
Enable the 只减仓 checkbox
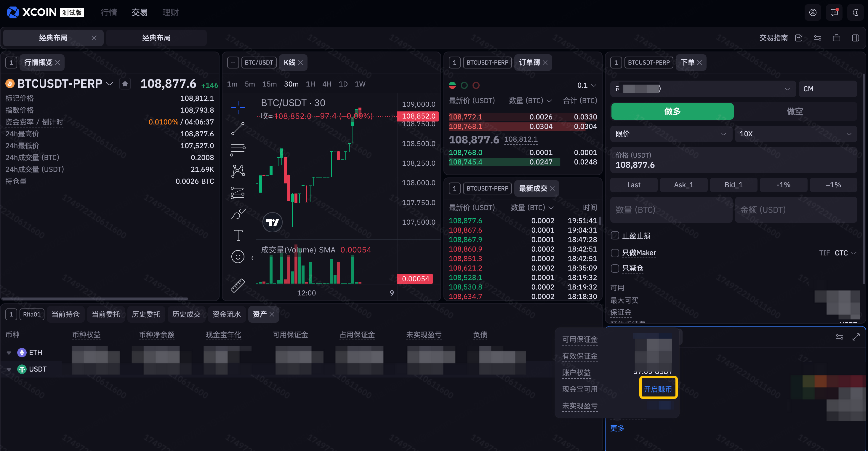(615, 268)
